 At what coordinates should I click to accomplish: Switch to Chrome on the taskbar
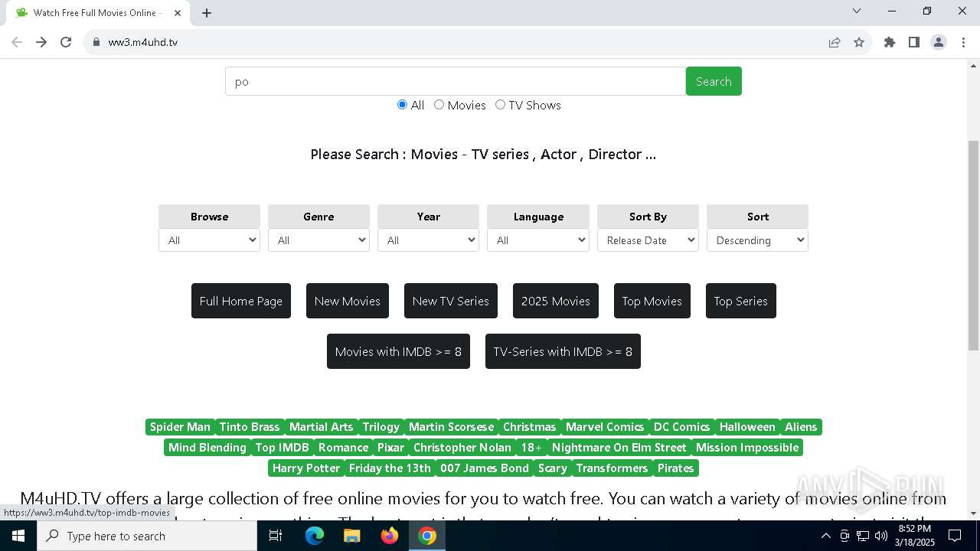tap(427, 536)
